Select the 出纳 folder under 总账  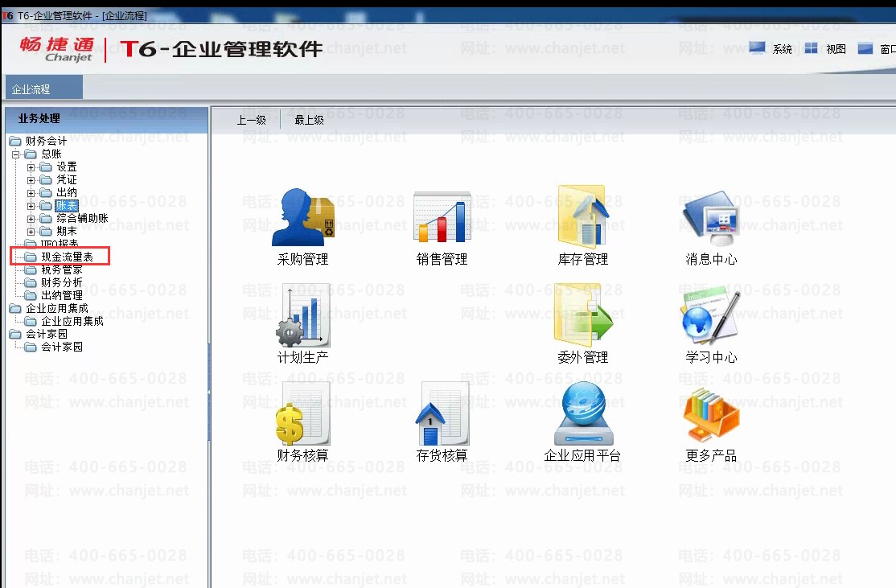click(66, 192)
